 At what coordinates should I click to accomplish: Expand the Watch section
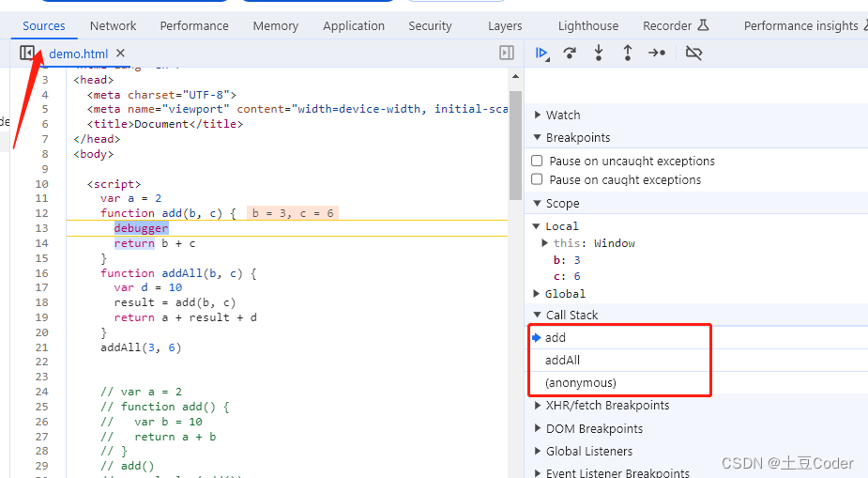pos(537,115)
